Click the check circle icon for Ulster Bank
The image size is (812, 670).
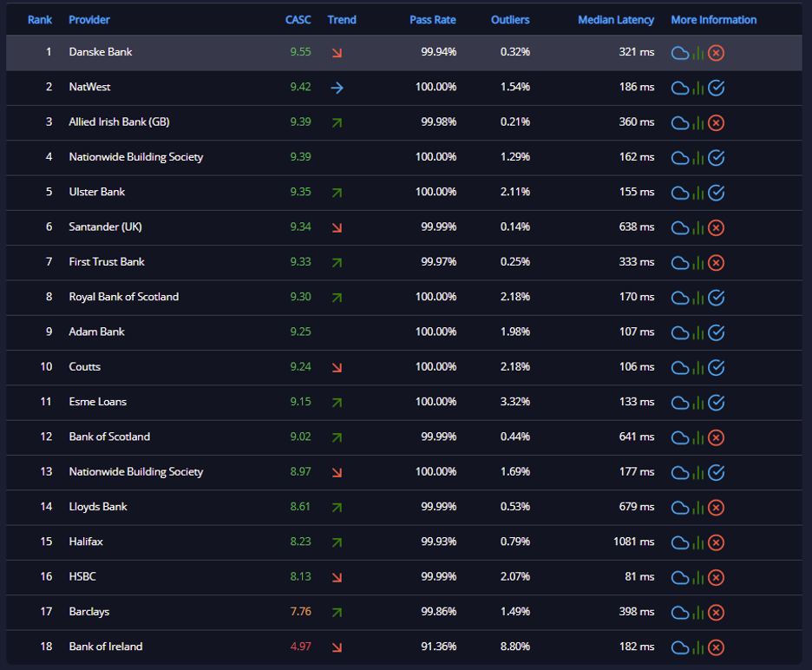click(x=716, y=193)
